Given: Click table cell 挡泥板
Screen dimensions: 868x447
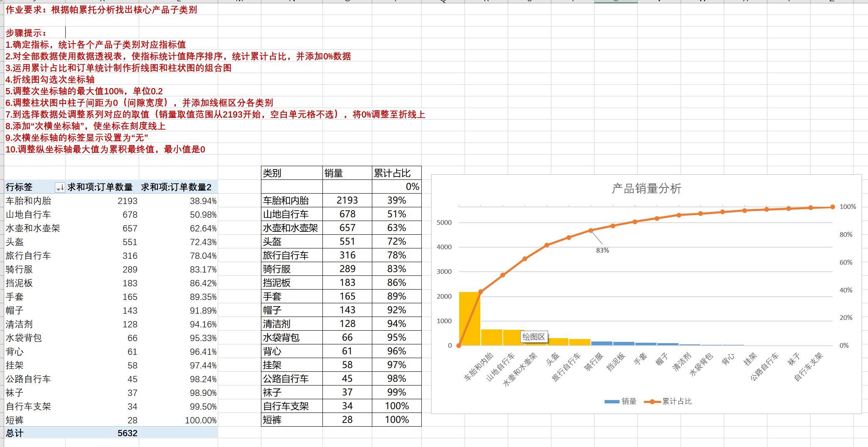Looking at the screenshot, I should pos(292,282).
